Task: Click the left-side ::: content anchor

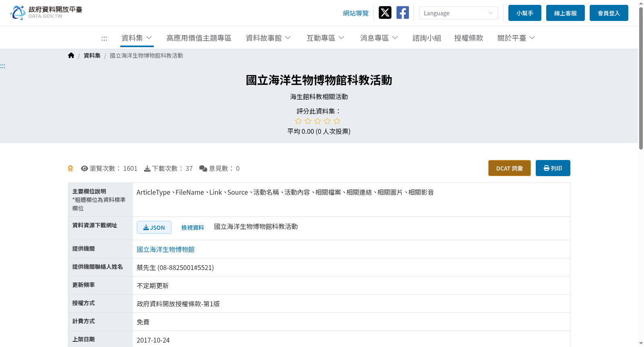Action: [2, 66]
